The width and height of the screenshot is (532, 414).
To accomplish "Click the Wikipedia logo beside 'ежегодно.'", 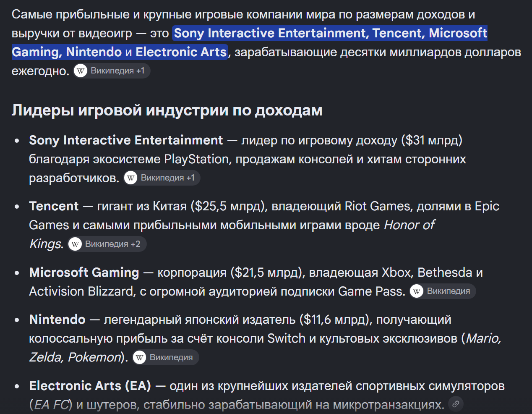I will (x=81, y=71).
